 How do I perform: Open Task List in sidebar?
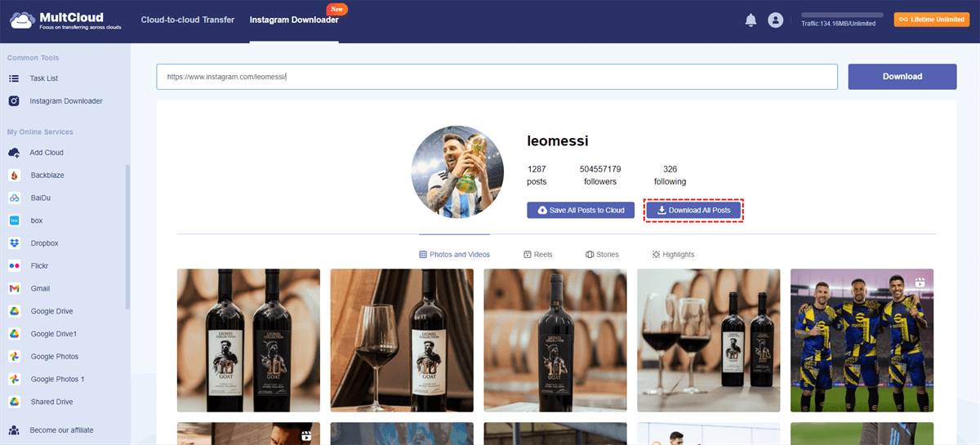(x=44, y=78)
